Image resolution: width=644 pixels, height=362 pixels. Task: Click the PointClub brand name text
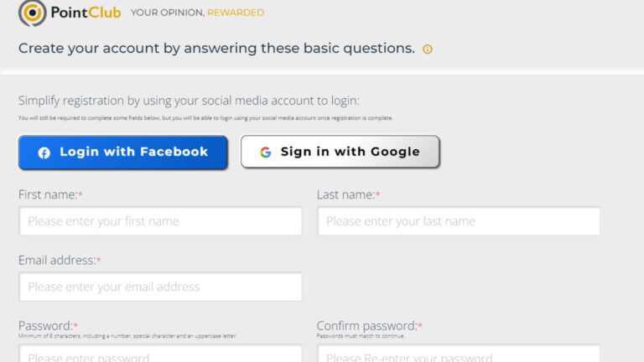(86, 13)
